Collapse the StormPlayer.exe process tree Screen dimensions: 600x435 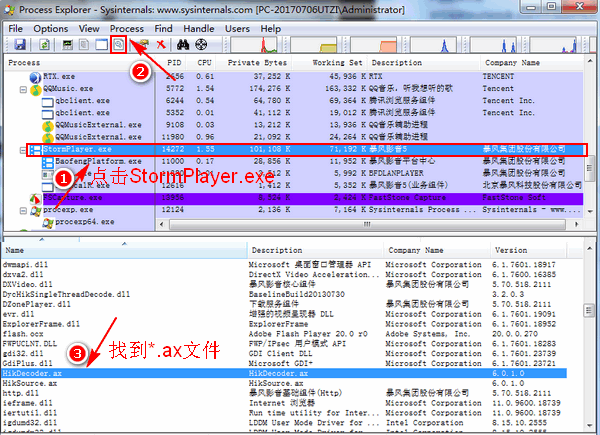23,150
